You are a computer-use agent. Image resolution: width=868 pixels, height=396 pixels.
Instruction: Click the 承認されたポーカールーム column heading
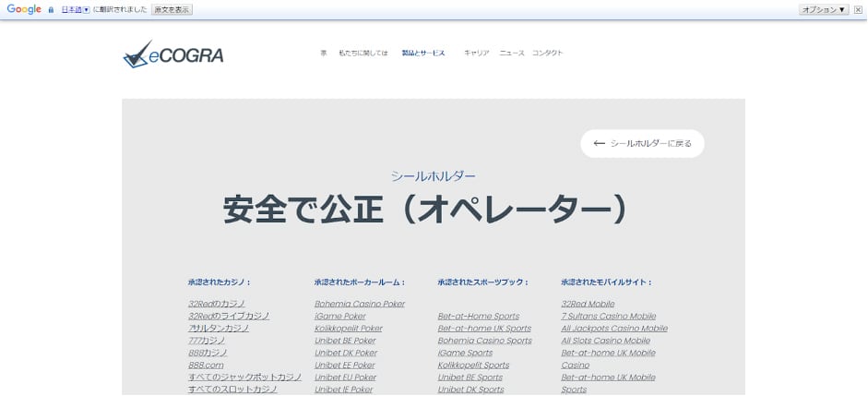click(360, 282)
